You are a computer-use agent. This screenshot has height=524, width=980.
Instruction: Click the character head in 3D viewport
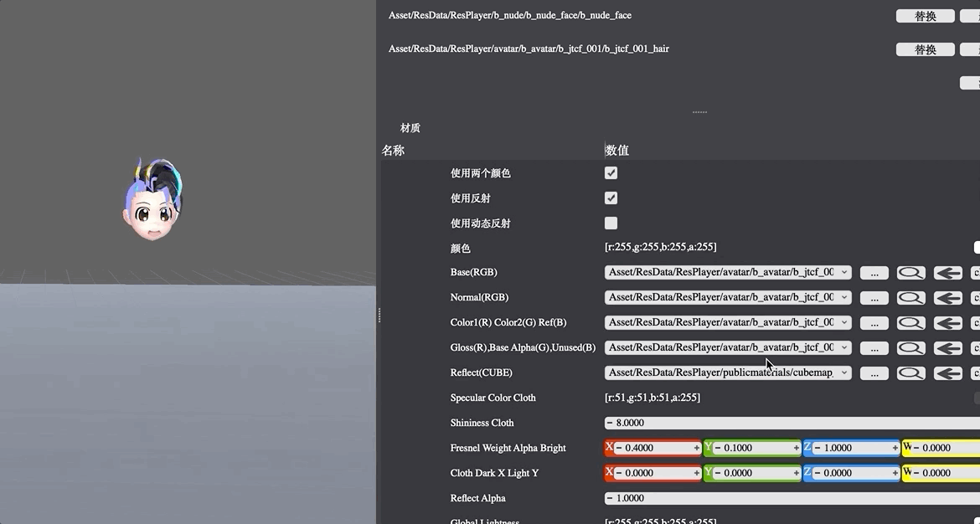point(152,200)
